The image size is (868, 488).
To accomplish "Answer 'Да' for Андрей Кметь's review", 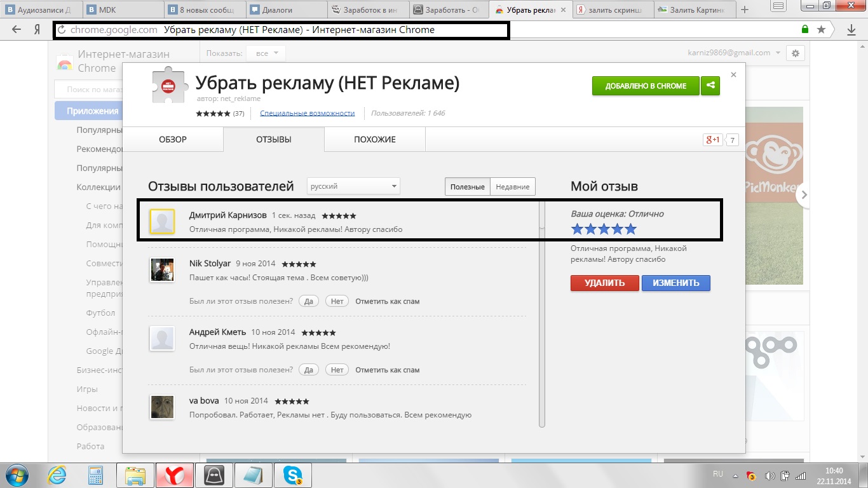I will [x=309, y=370].
